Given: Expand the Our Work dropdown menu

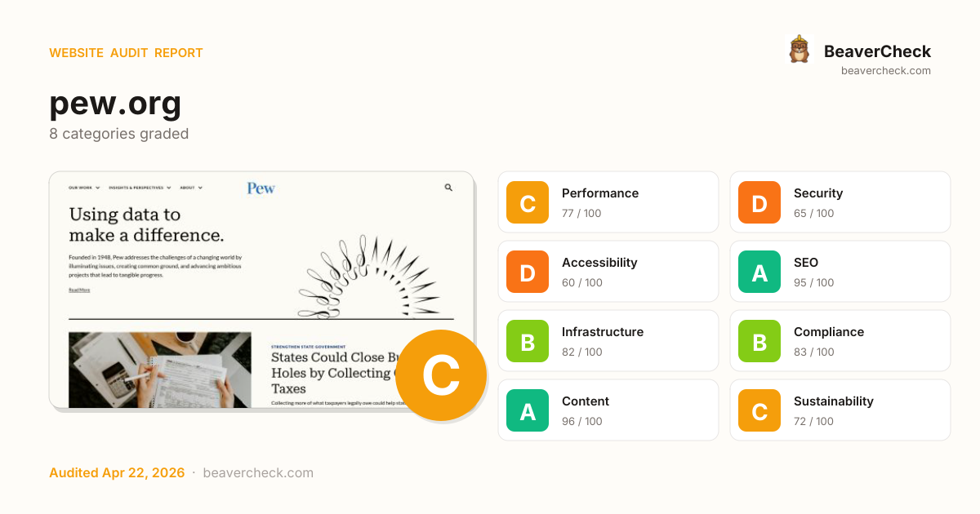Looking at the screenshot, I should pyautogui.click(x=84, y=188).
